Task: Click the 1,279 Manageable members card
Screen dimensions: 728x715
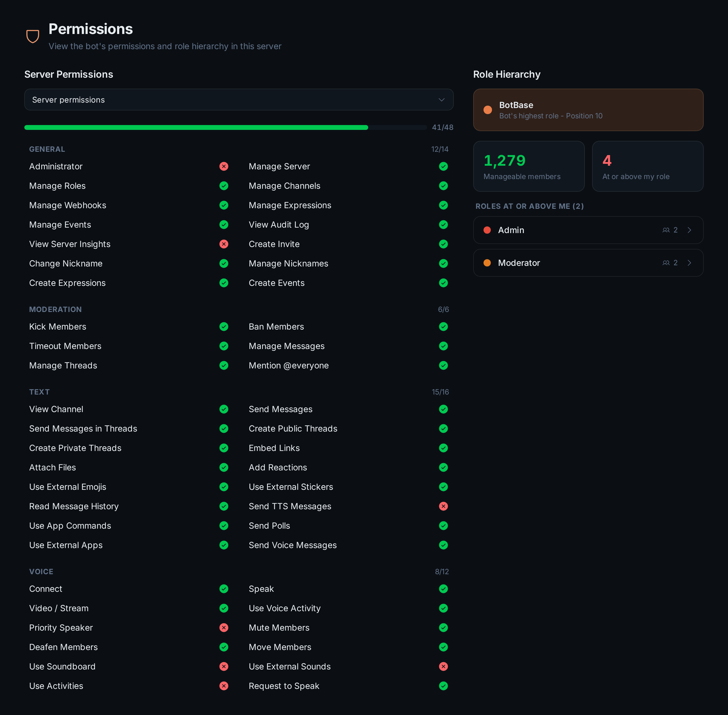Action: (x=529, y=166)
